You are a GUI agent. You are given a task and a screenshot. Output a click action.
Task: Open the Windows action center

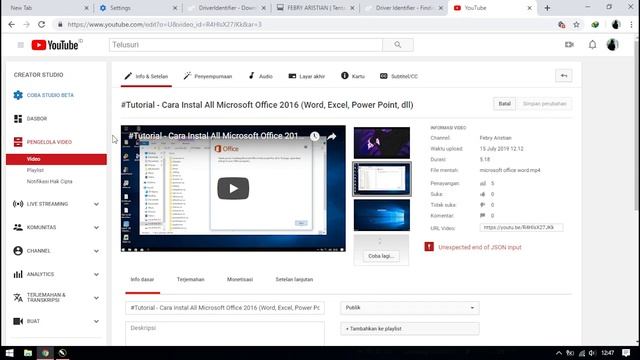(x=626, y=353)
